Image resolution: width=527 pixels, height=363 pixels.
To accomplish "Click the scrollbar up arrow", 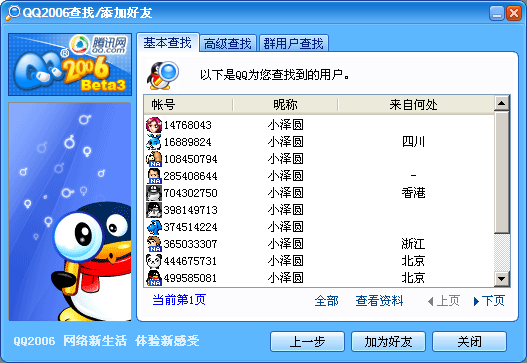I will pos(501,103).
